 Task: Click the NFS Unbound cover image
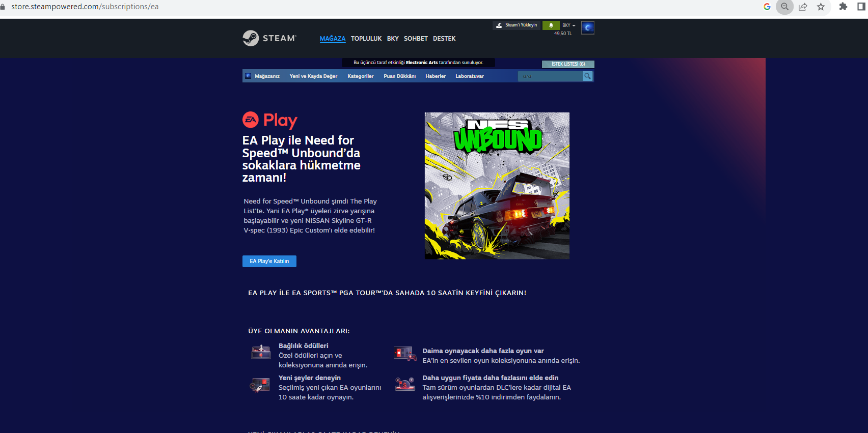tap(497, 186)
